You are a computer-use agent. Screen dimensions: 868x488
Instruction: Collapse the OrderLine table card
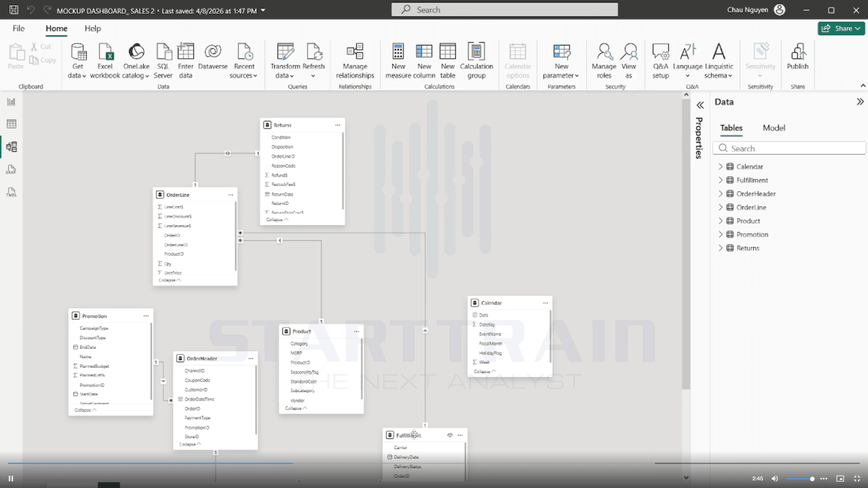[170, 280]
